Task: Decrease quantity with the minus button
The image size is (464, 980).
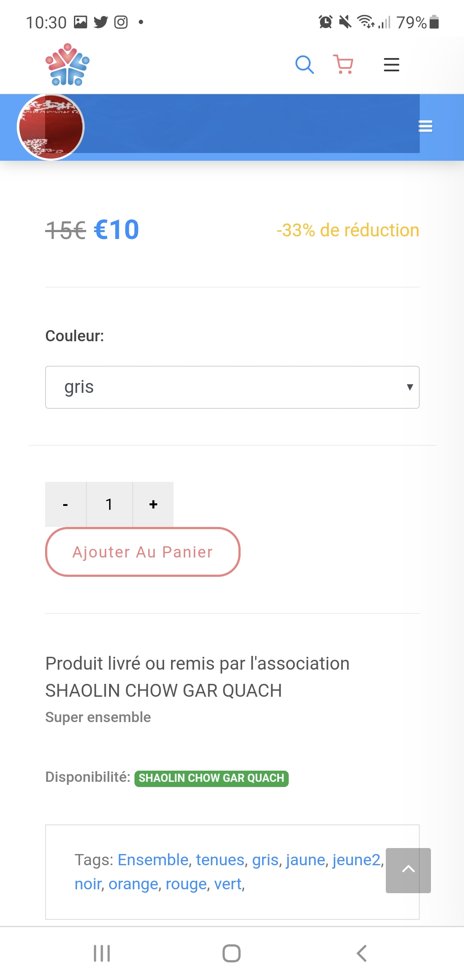Action: [x=66, y=504]
